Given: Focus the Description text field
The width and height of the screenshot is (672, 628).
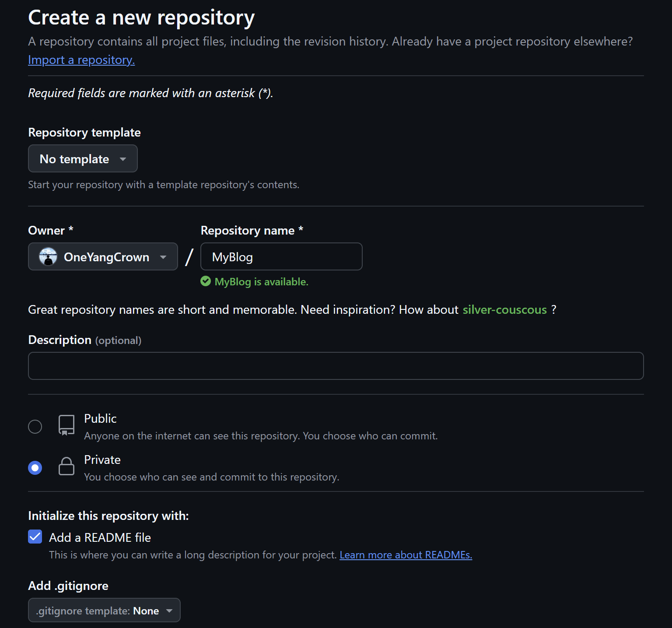Looking at the screenshot, I should 336,366.
